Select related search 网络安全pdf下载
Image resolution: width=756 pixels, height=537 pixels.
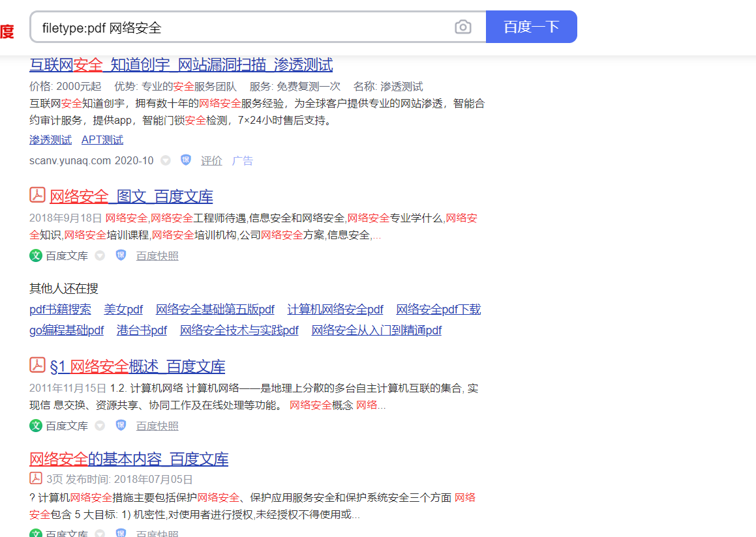click(x=438, y=309)
